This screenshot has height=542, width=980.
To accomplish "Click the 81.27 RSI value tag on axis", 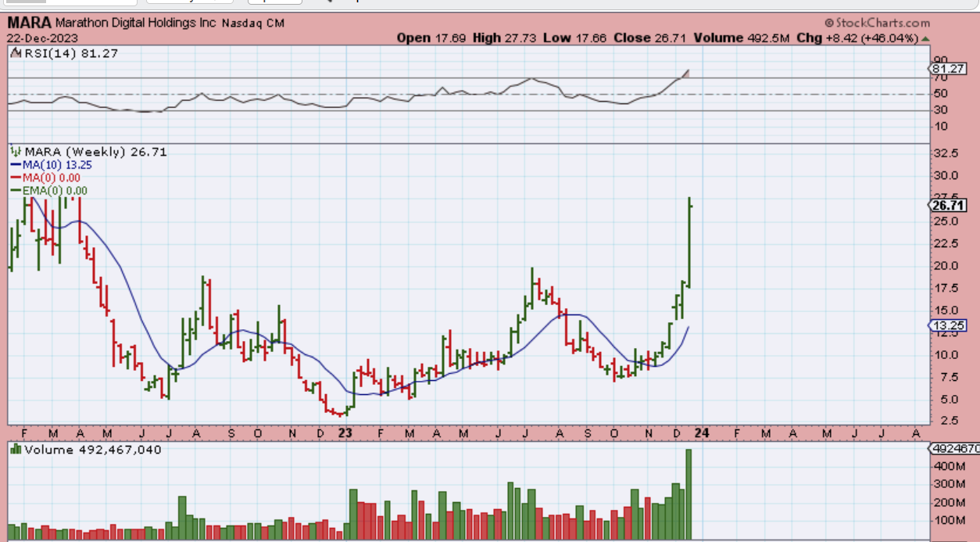I will [x=948, y=68].
